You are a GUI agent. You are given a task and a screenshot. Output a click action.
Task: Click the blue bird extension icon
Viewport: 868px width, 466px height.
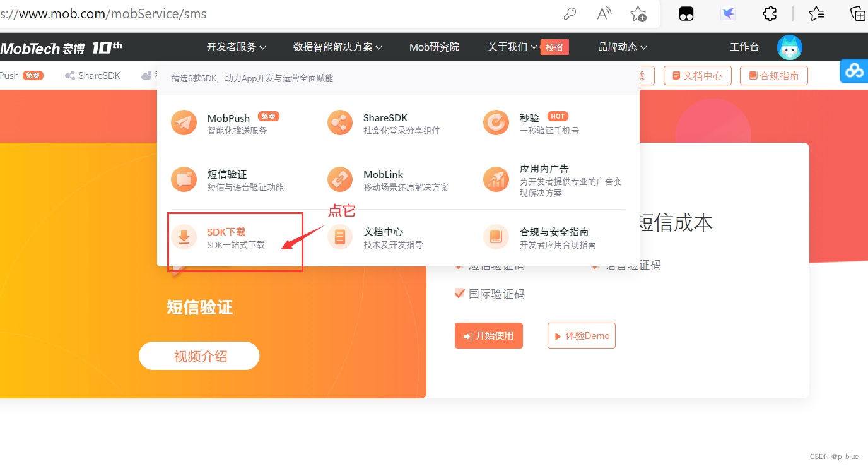pos(729,14)
